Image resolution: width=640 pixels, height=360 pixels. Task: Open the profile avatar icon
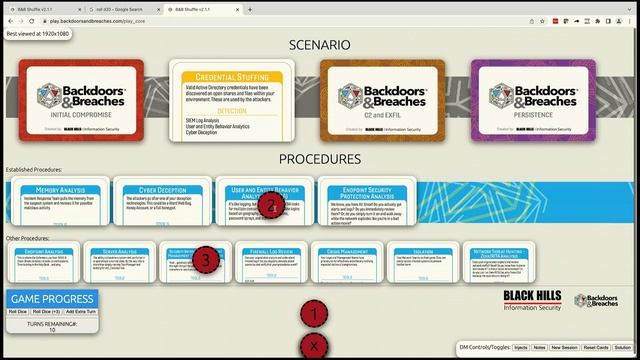619,21
